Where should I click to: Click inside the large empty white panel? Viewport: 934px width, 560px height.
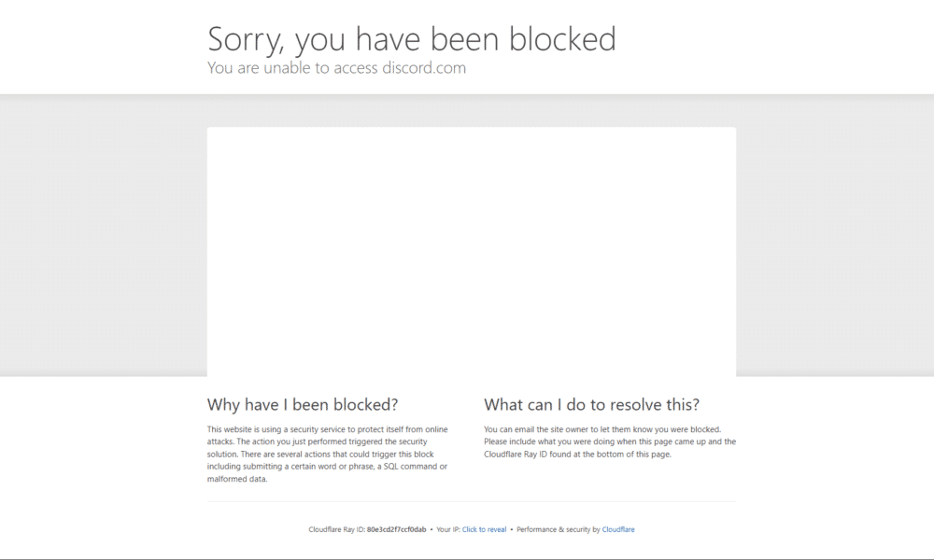tap(471, 252)
